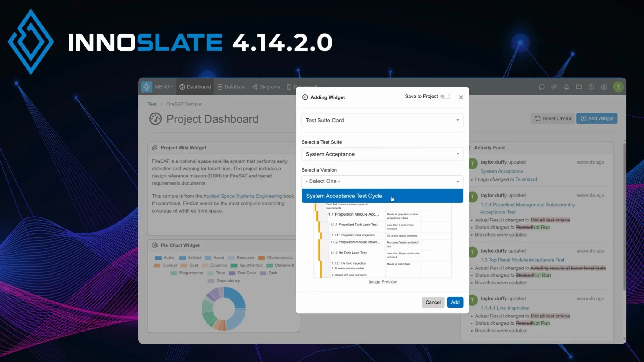Image resolution: width=644 pixels, height=362 pixels.
Task: Toggle Action legend swatch in pie chart
Action: [x=158, y=258]
